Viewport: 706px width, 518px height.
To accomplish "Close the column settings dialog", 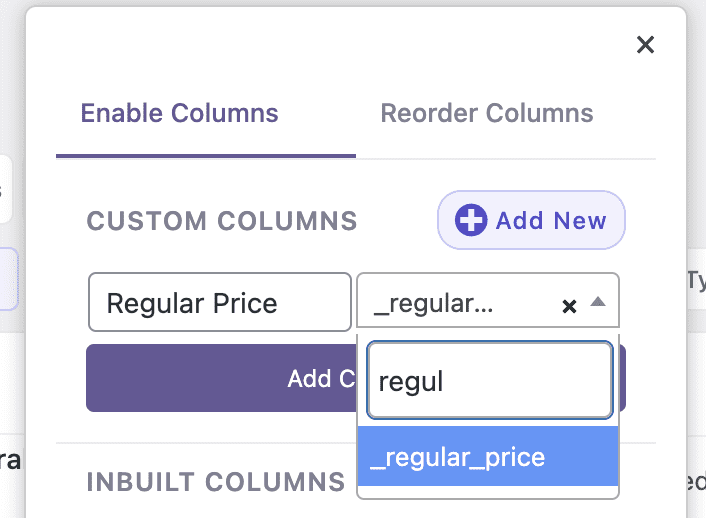I will click(x=645, y=44).
